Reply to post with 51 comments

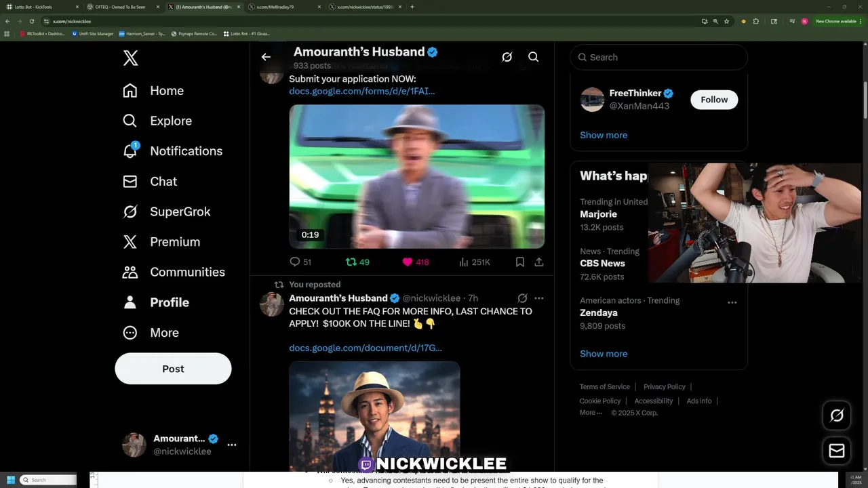(300, 262)
